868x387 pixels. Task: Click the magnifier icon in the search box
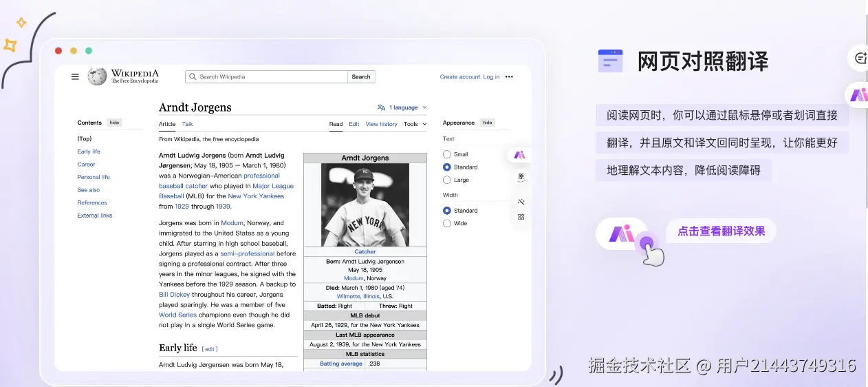(x=193, y=77)
